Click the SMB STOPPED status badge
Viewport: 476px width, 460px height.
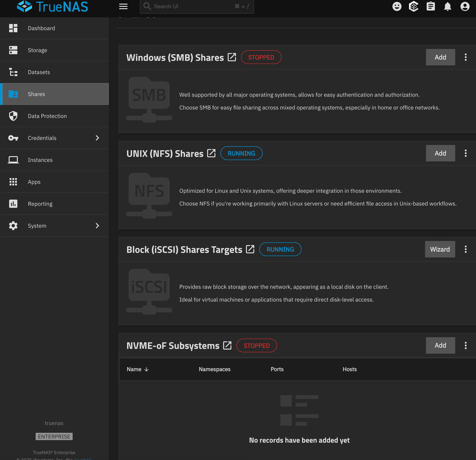pyautogui.click(x=261, y=57)
